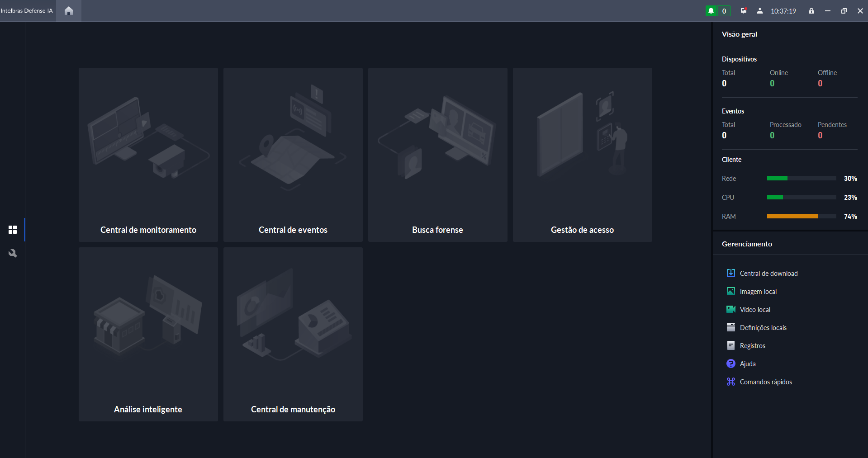This screenshot has width=868, height=458.
Task: Open Registros logs link
Action: [752, 346]
